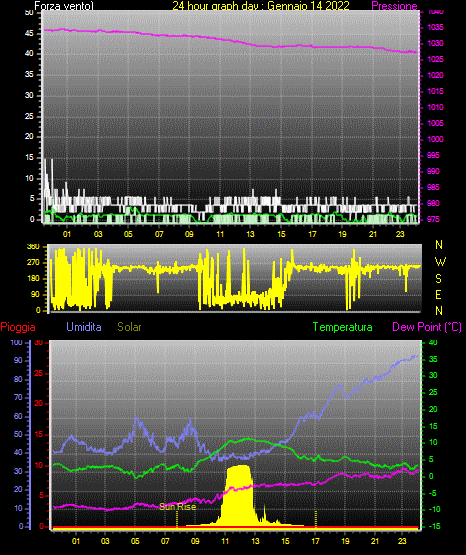The image size is (466, 555).
Task: Click the Umidita legend label
Action: pos(84,327)
